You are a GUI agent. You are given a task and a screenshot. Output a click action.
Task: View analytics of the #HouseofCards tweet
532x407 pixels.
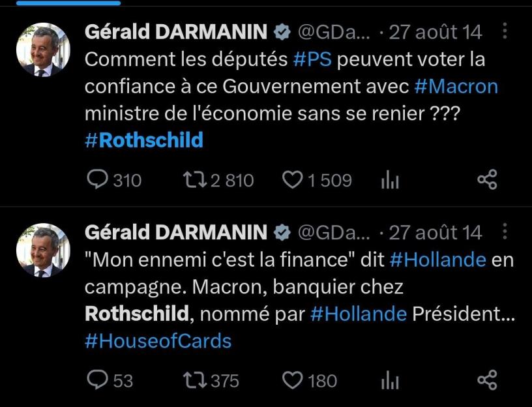(x=390, y=380)
